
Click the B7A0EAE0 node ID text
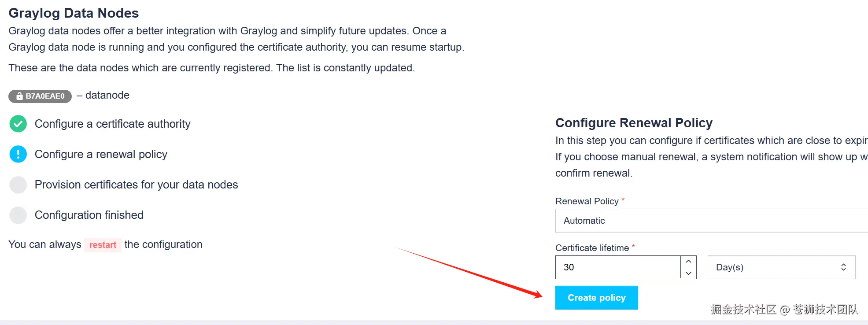pos(45,96)
